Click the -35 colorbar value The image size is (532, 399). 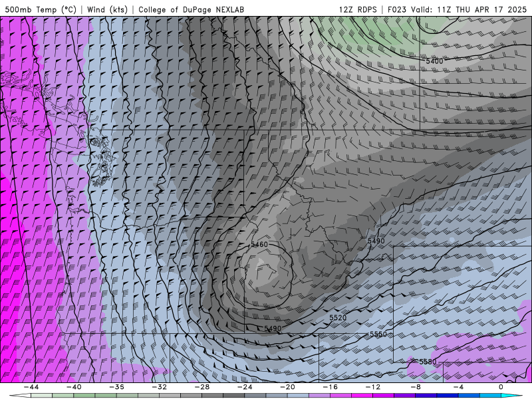(116, 387)
